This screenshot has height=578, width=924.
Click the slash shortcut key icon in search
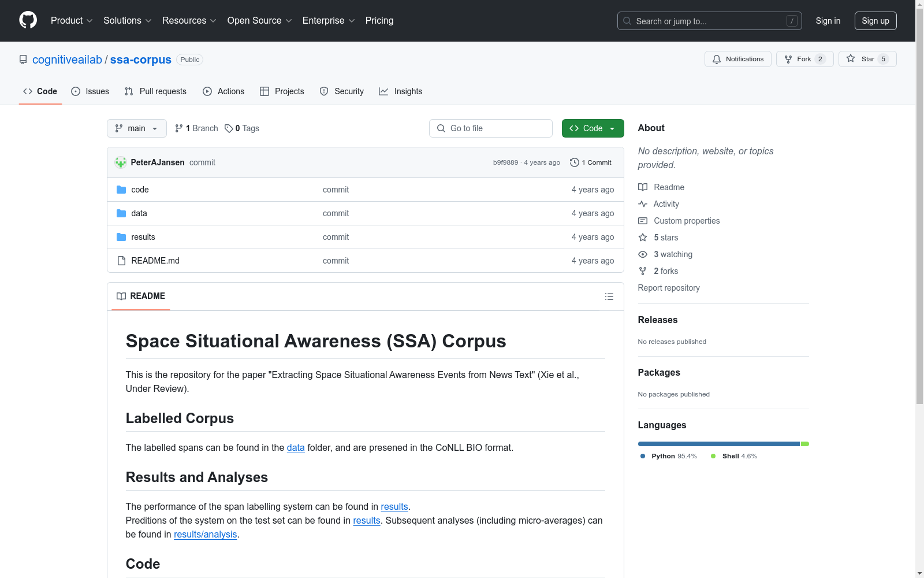792,21
